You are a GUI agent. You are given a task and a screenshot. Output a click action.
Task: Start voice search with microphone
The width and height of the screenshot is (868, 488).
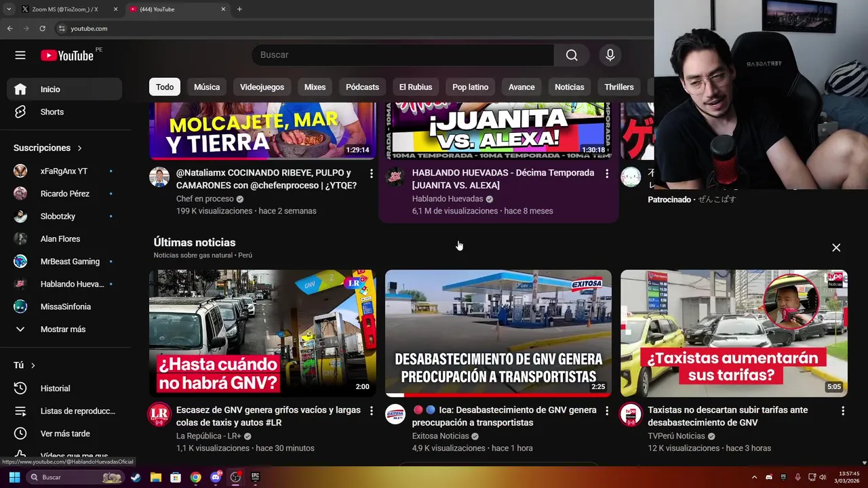click(x=610, y=55)
